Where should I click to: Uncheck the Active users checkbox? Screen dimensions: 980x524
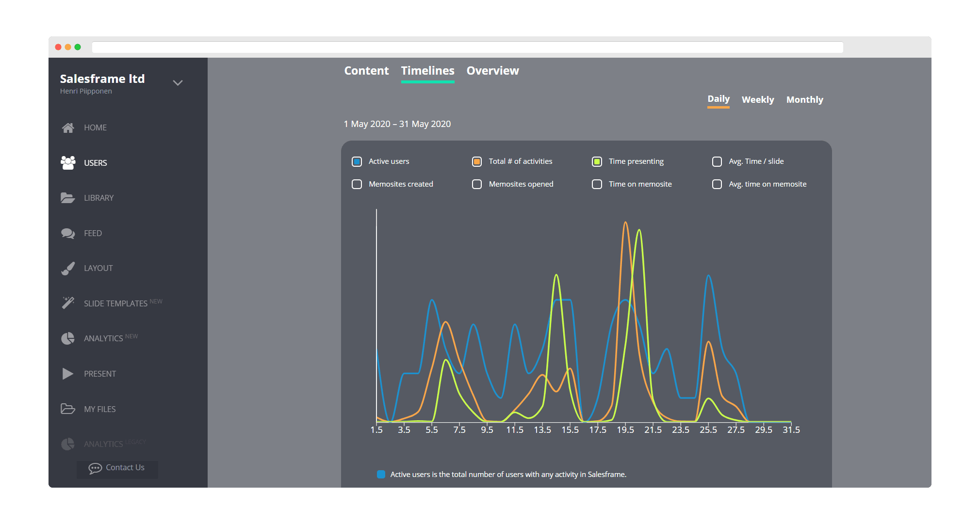pyautogui.click(x=357, y=161)
